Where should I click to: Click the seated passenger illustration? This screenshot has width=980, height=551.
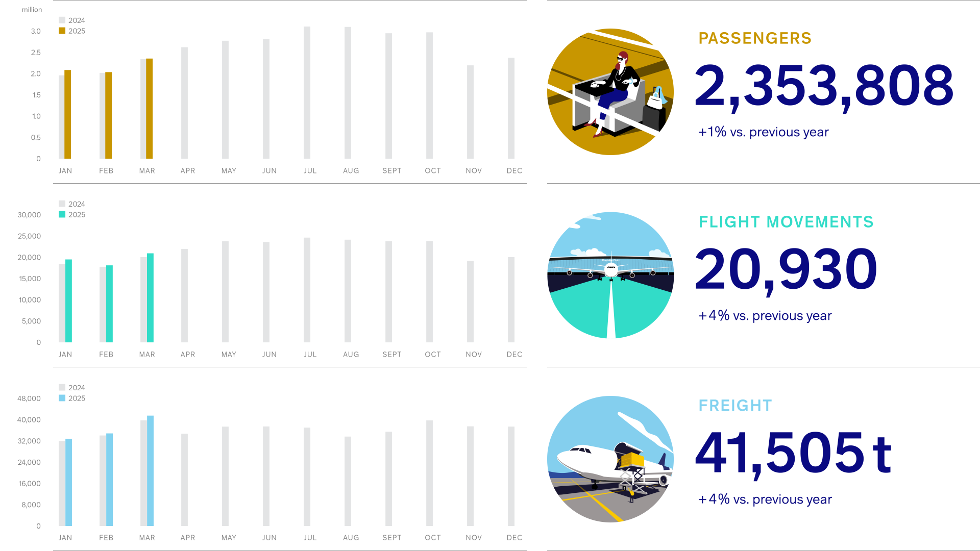coord(610,92)
